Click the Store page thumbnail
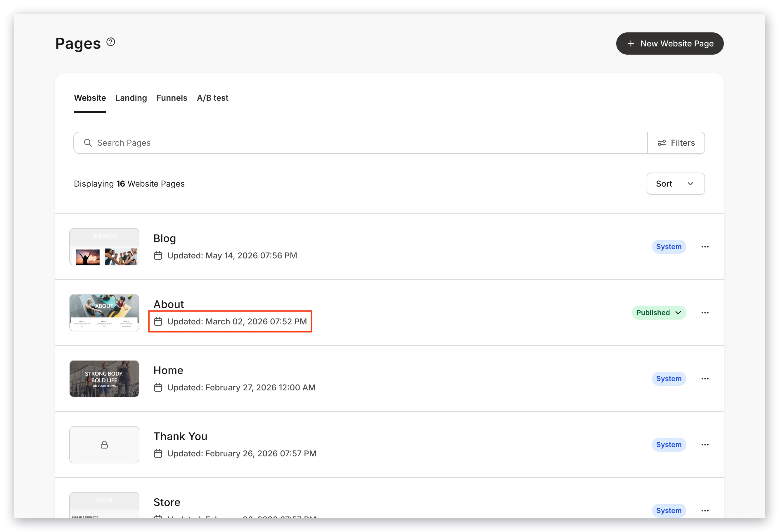Viewport: 779px width, 532px height. click(x=104, y=505)
